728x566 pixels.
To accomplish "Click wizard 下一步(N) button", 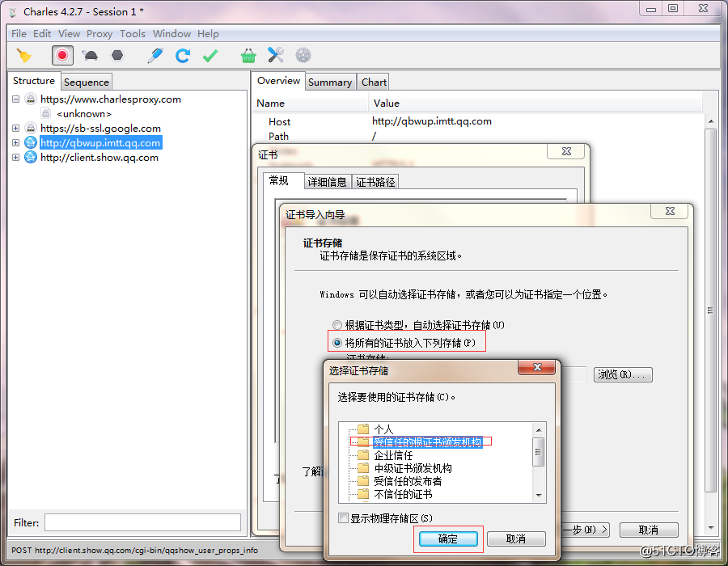I will [585, 530].
